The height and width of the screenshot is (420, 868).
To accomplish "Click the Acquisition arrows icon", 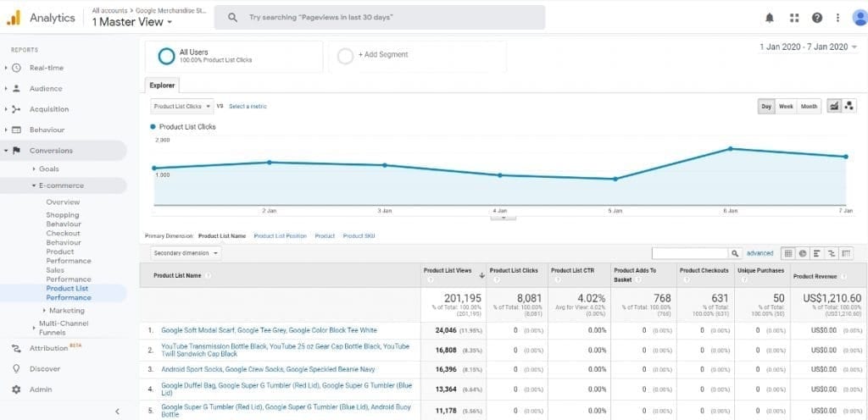I will tap(17, 109).
